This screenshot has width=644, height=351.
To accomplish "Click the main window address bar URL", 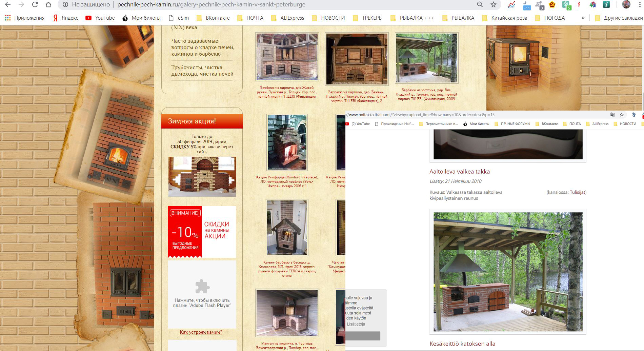I will 211,4.
